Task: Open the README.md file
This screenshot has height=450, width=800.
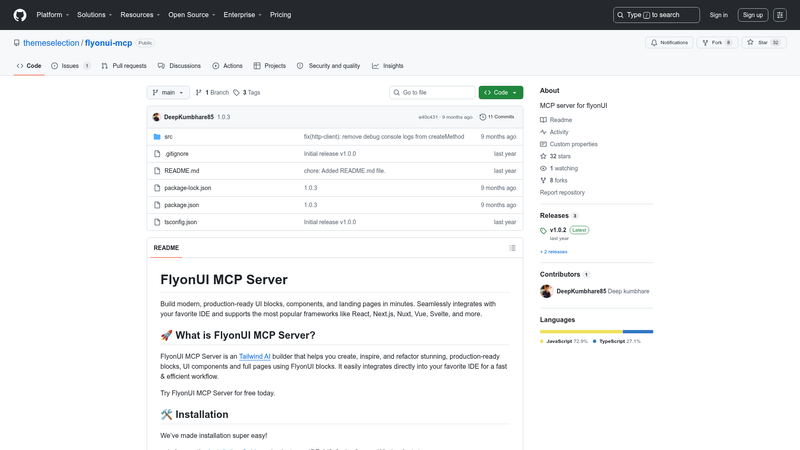Action: 182,171
